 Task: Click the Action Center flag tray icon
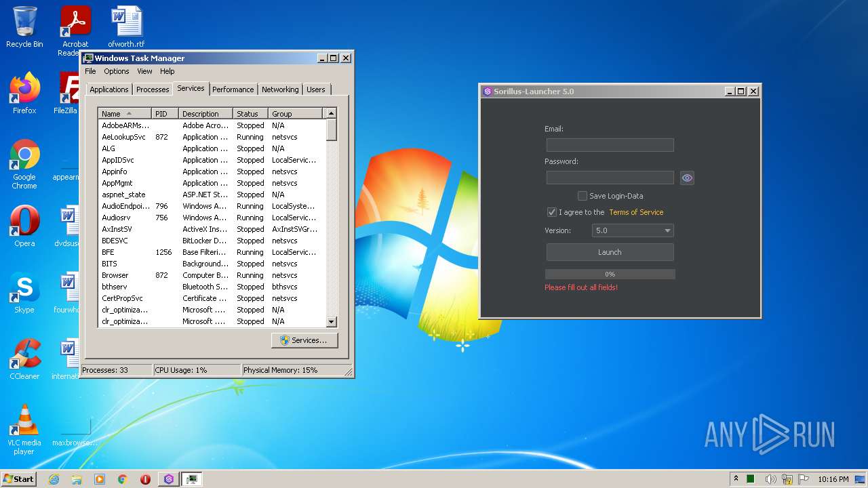[x=804, y=479]
